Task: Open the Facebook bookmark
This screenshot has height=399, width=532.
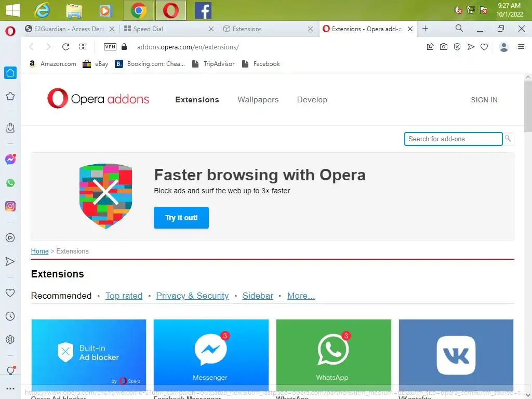Action: (x=261, y=64)
